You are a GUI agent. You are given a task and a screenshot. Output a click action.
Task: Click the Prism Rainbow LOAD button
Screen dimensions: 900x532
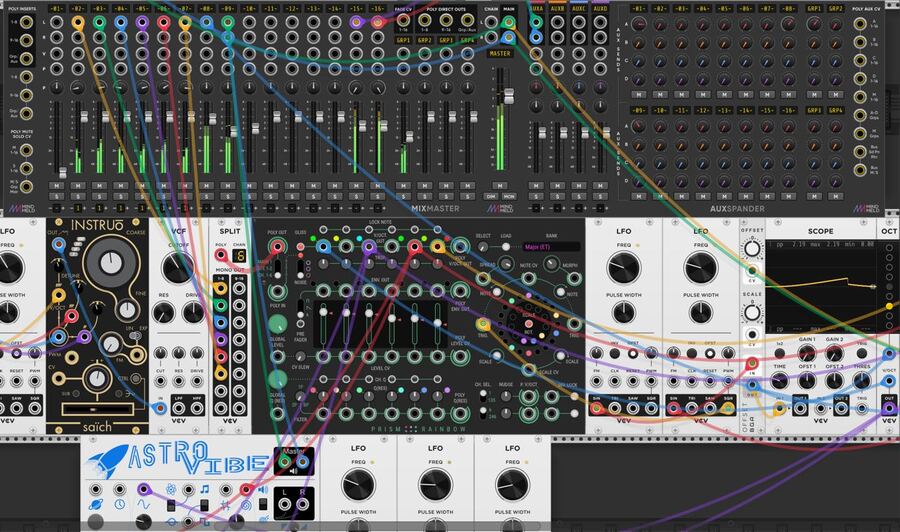pos(506,247)
